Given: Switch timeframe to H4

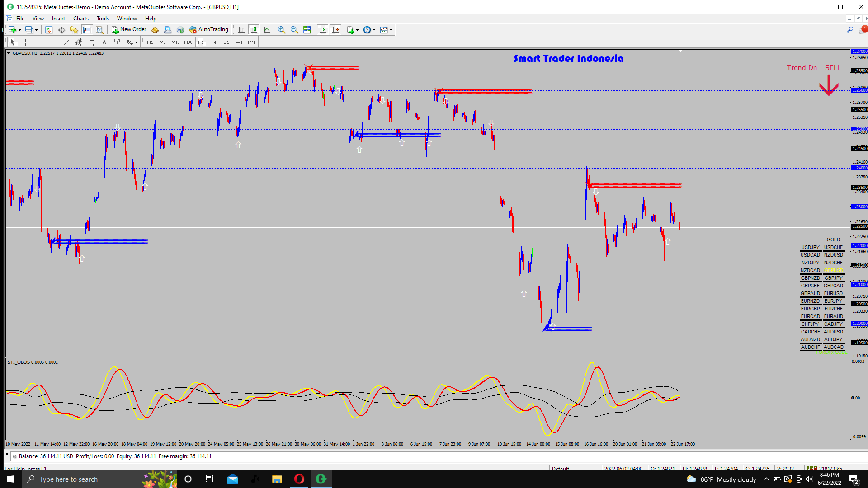Looking at the screenshot, I should 213,42.
